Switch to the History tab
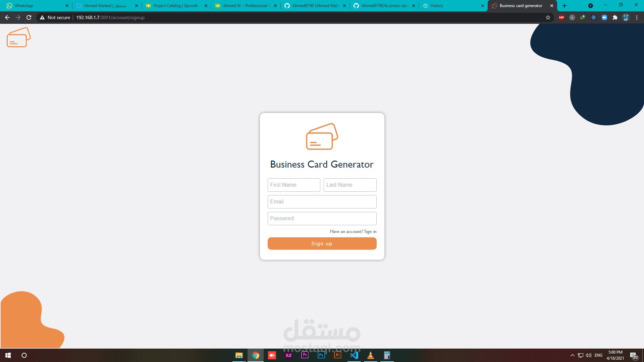The height and width of the screenshot is (362, 644). pos(449,6)
